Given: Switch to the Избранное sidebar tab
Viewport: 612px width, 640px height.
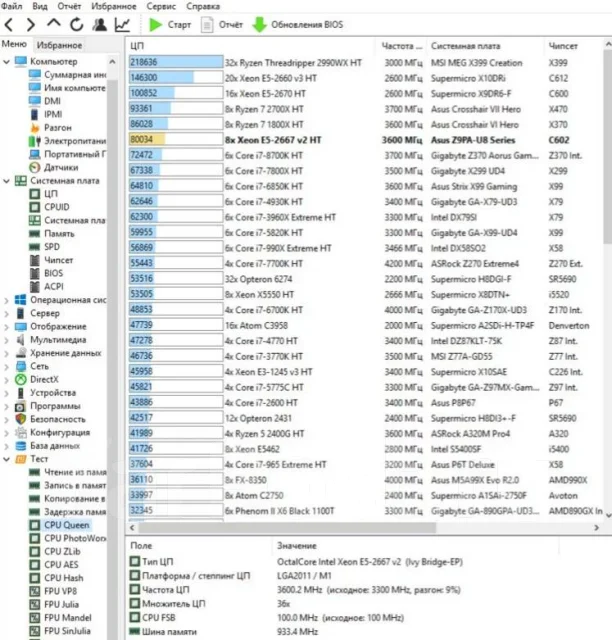Looking at the screenshot, I should tap(59, 45).
